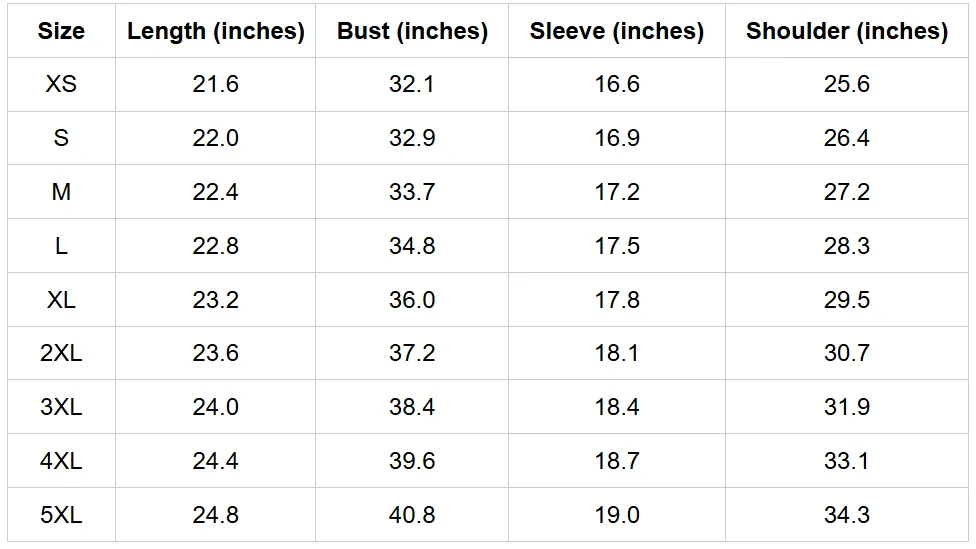The height and width of the screenshot is (549, 976).
Task: Click sleeve value 18.1 for 2XL
Action: pyautogui.click(x=617, y=353)
